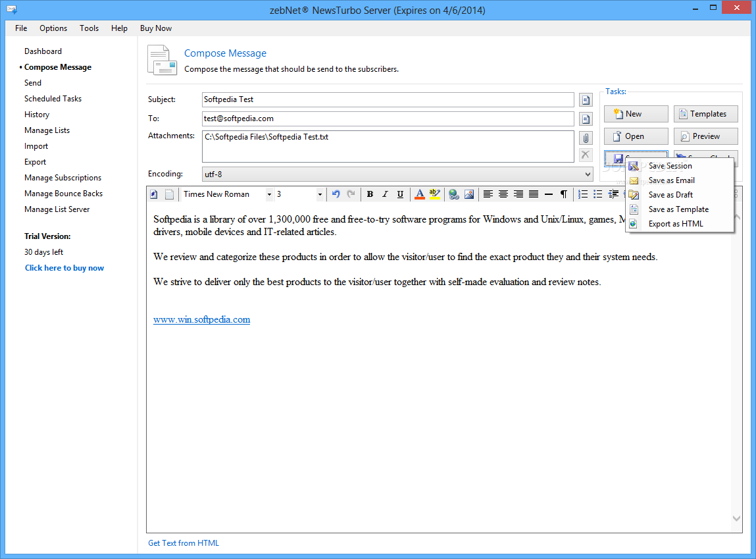Image resolution: width=756 pixels, height=559 pixels.
Task: Open History in the sidebar
Action: coord(37,115)
